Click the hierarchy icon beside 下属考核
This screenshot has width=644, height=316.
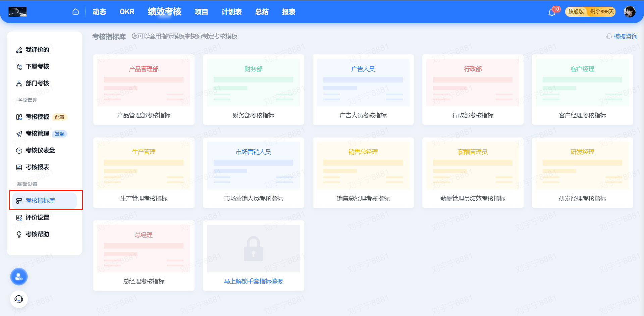click(x=19, y=67)
